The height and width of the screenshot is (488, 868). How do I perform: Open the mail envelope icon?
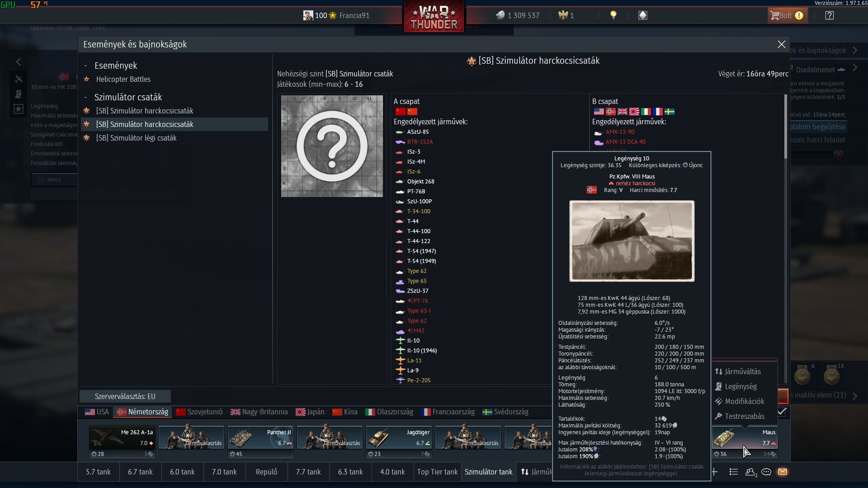(783, 472)
